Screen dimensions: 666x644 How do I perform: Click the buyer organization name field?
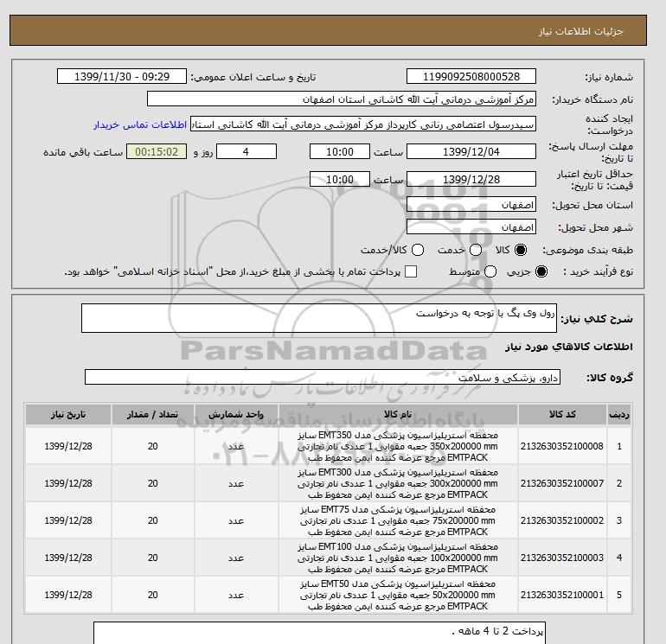tap(342, 99)
